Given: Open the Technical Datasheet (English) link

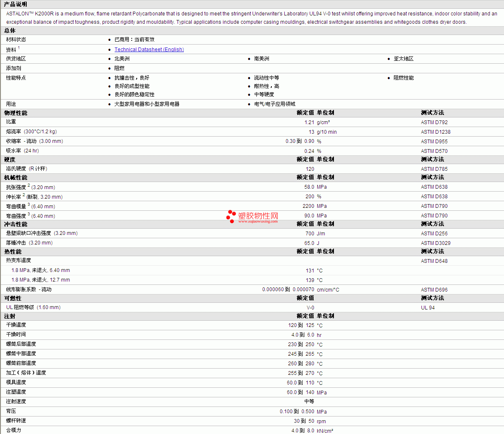Looking at the screenshot, I should click(x=149, y=50).
